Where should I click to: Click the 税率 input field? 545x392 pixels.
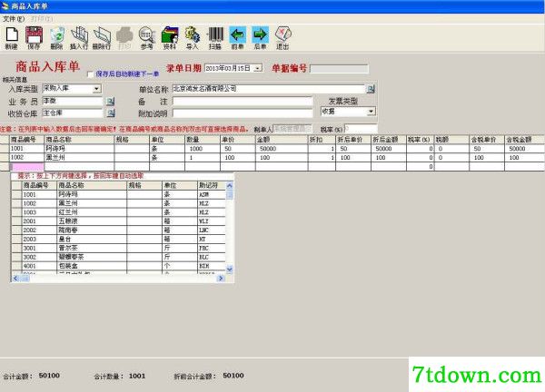click(x=361, y=129)
